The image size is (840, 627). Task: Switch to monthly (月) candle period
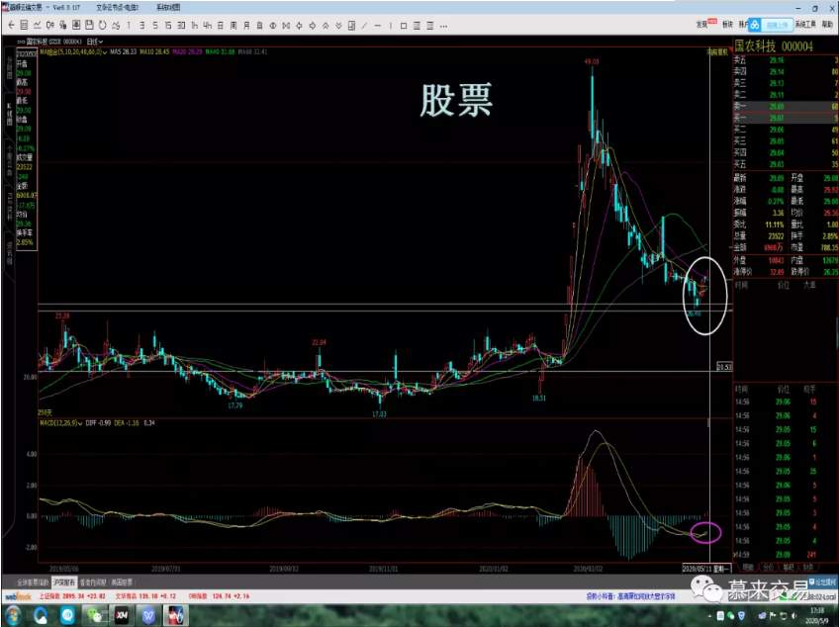point(246,25)
